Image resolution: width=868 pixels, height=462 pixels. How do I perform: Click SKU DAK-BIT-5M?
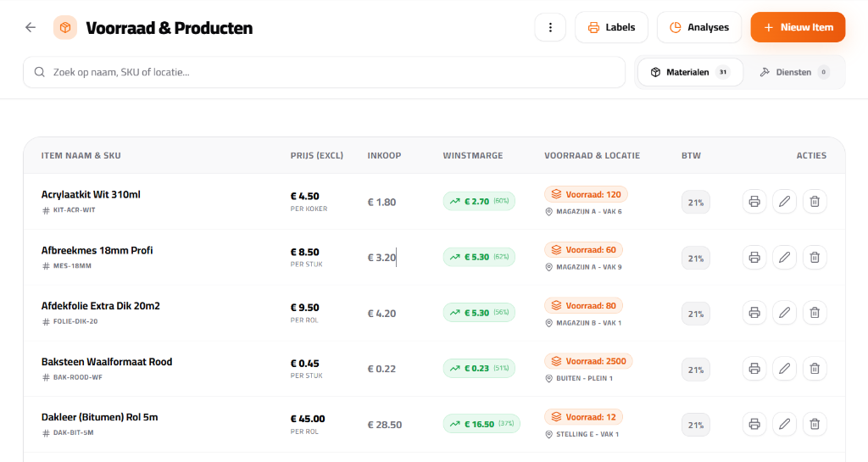point(73,432)
